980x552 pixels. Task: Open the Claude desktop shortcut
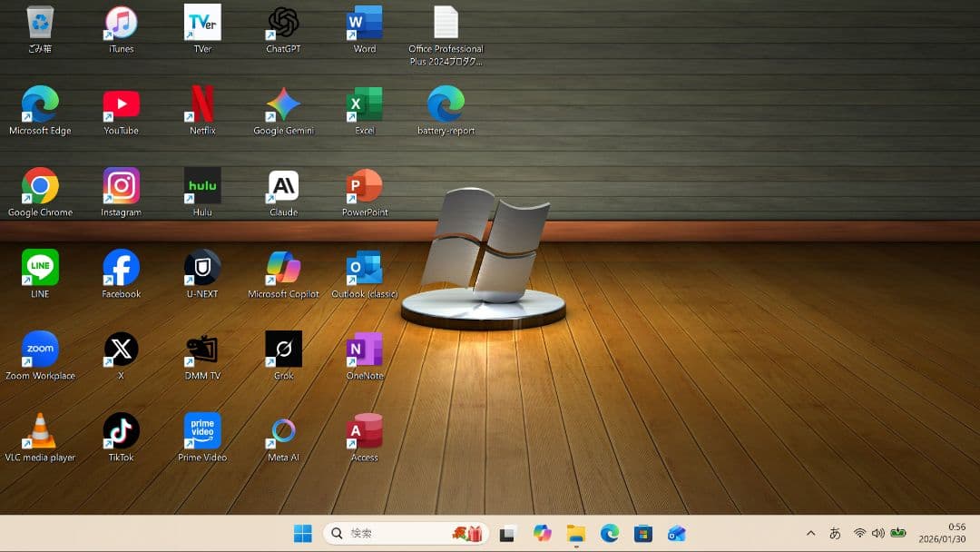(x=283, y=186)
